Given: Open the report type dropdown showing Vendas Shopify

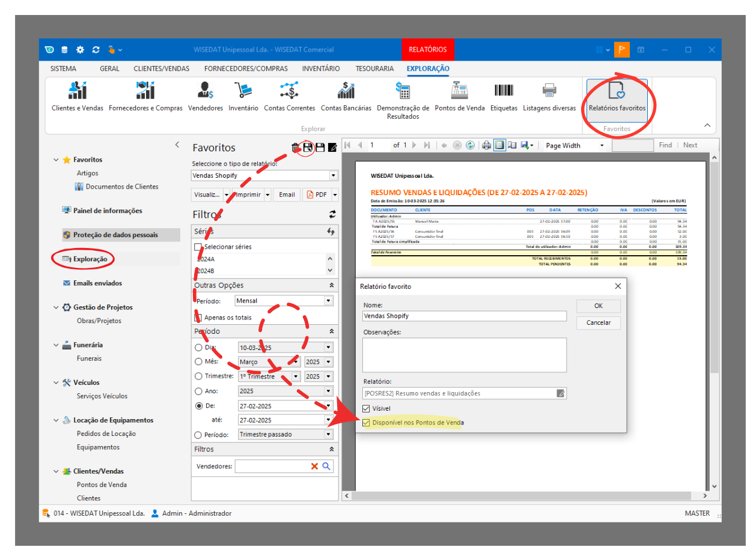Looking at the screenshot, I should click(x=334, y=176).
